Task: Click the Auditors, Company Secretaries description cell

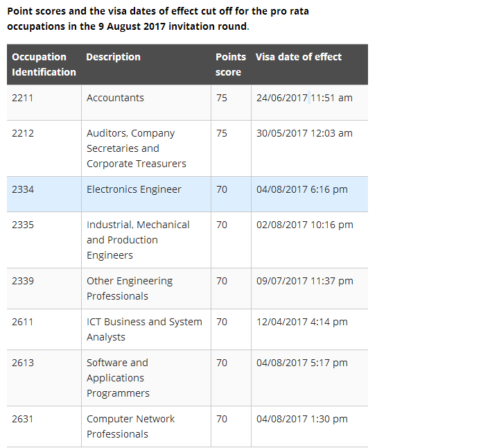Action: pos(136,148)
